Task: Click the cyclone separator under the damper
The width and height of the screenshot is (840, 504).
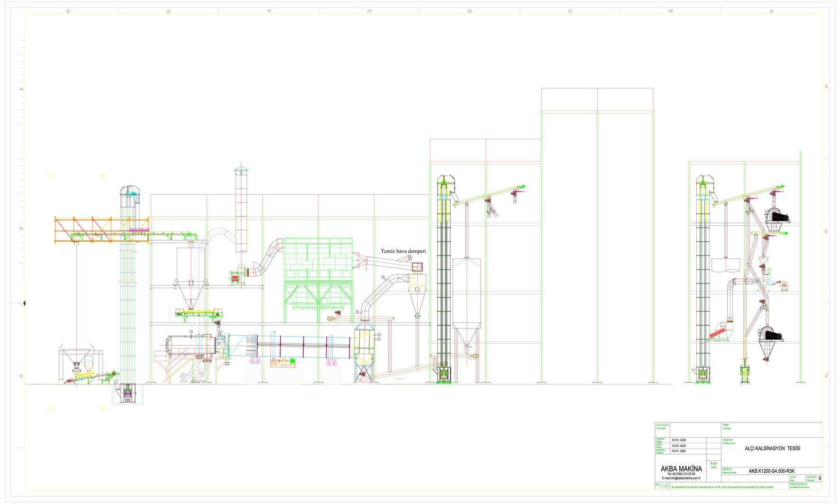Action: (x=417, y=296)
